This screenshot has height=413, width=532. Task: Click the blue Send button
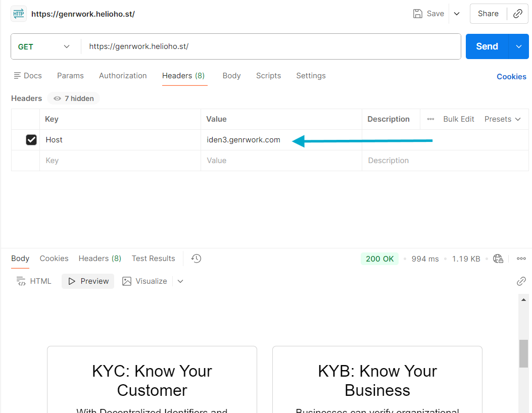pyautogui.click(x=487, y=46)
